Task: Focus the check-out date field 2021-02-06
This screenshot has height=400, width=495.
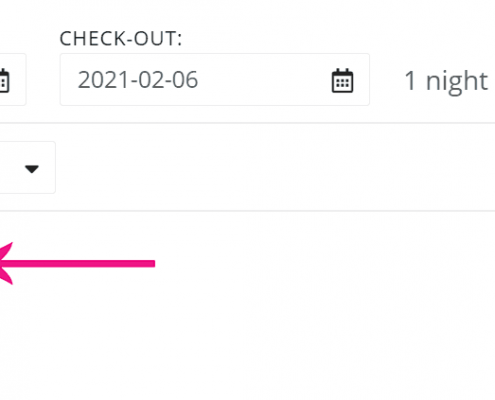Action: click(215, 80)
